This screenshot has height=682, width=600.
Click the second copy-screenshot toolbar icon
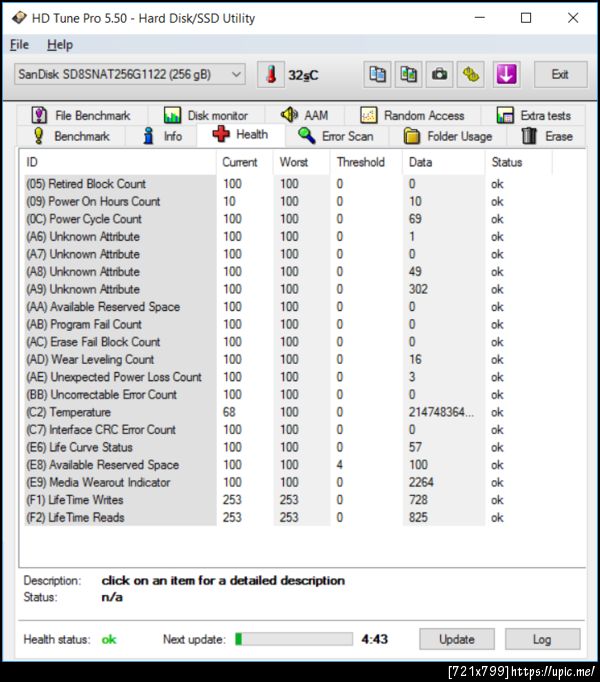pyautogui.click(x=408, y=74)
